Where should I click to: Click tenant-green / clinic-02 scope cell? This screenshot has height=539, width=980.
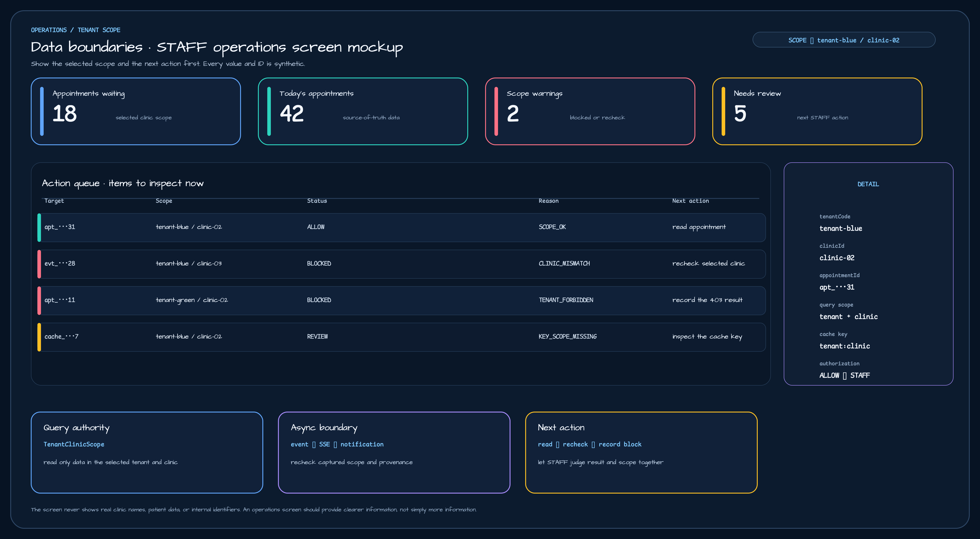pos(192,300)
